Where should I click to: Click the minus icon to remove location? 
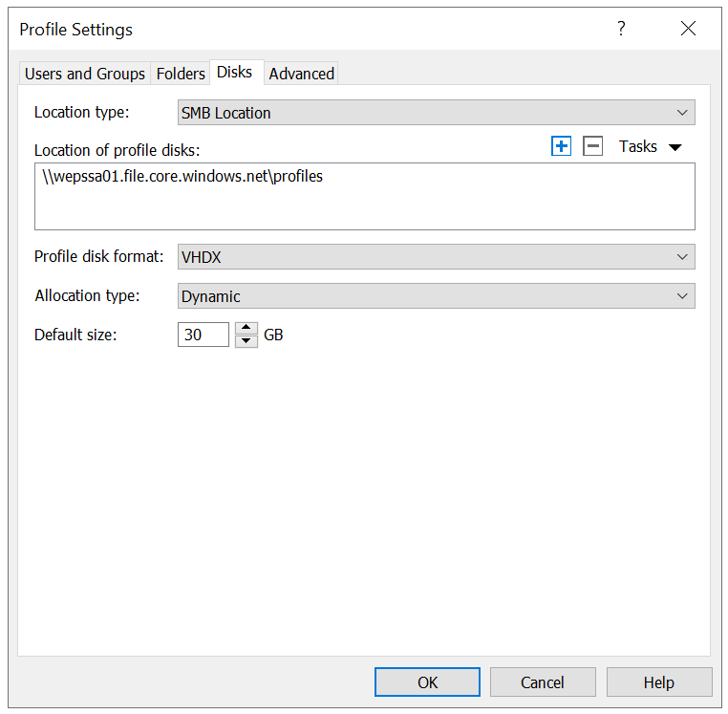pyautogui.click(x=592, y=146)
